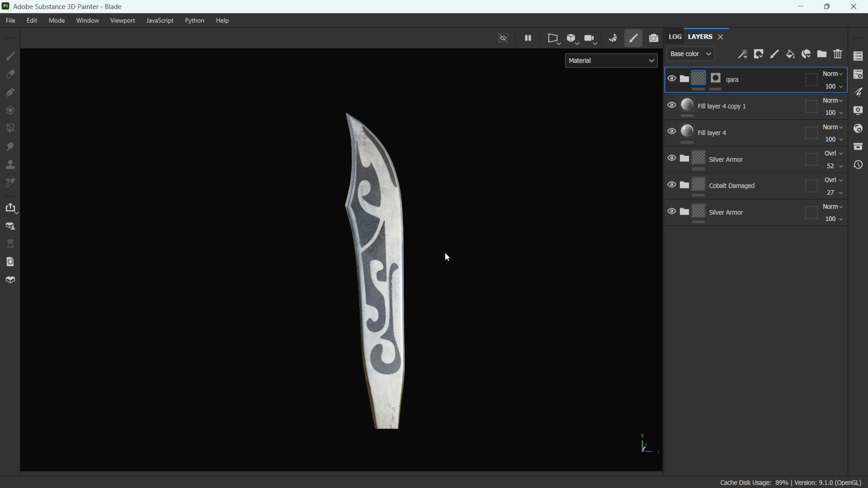Open the File menu
The image size is (868, 488).
pyautogui.click(x=10, y=21)
